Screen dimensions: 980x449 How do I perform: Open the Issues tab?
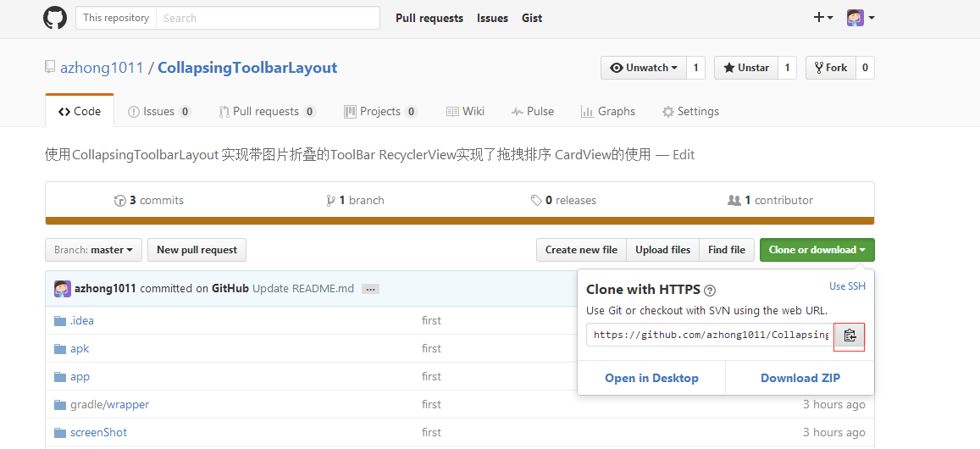159,111
